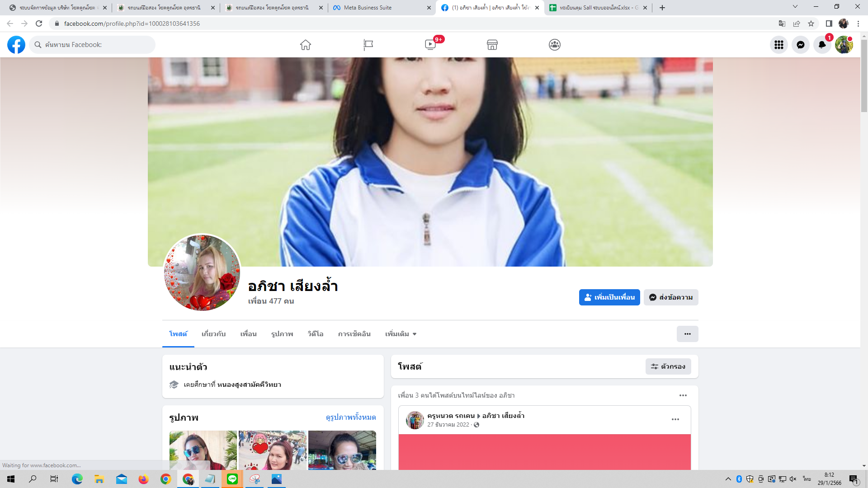The width and height of the screenshot is (868, 488).
Task: Bookmark page with star icon
Action: pos(811,23)
